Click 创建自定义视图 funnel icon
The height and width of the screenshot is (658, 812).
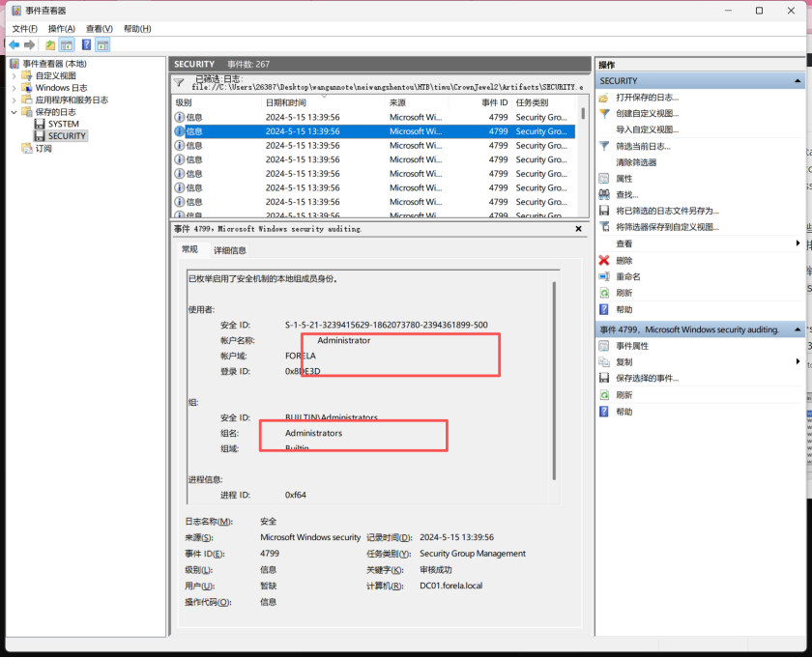pyautogui.click(x=604, y=113)
